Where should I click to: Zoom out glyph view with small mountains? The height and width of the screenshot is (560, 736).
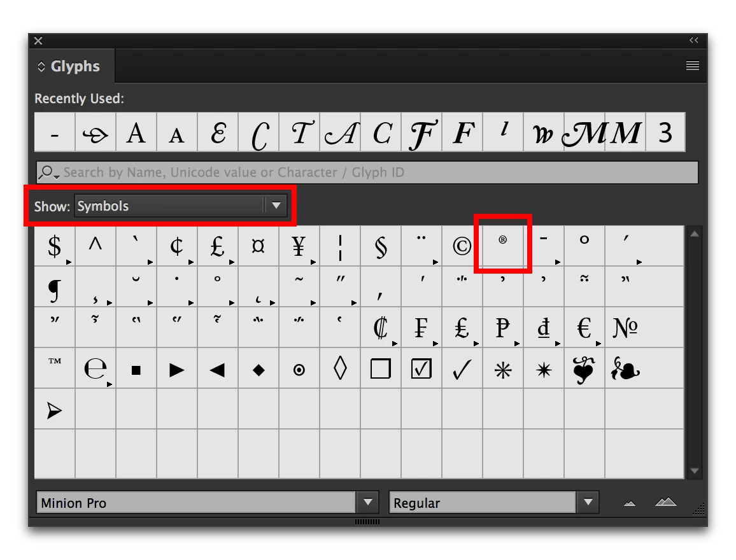630,503
